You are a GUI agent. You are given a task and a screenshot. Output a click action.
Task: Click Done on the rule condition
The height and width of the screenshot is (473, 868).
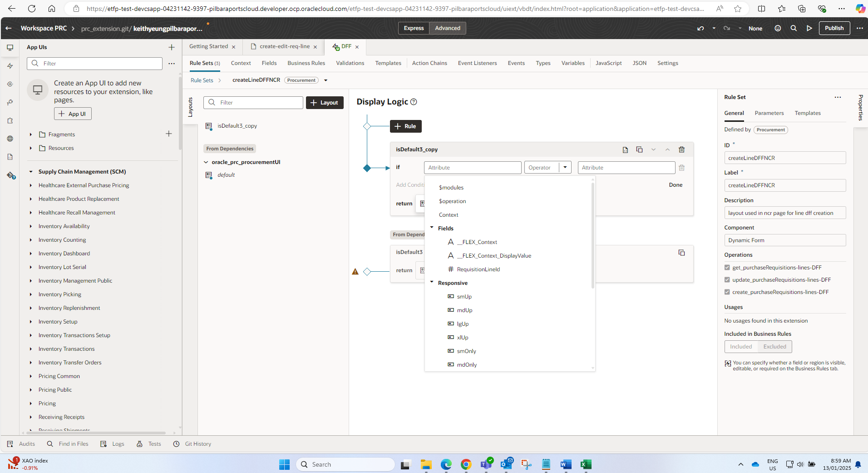click(x=676, y=185)
